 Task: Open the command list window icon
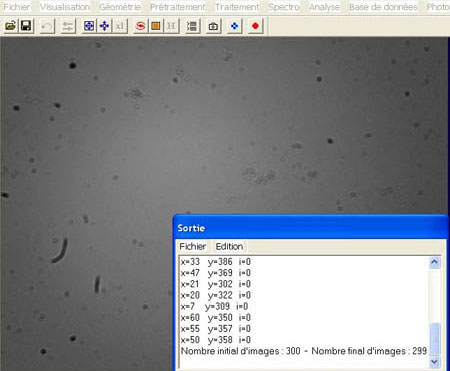(x=192, y=26)
